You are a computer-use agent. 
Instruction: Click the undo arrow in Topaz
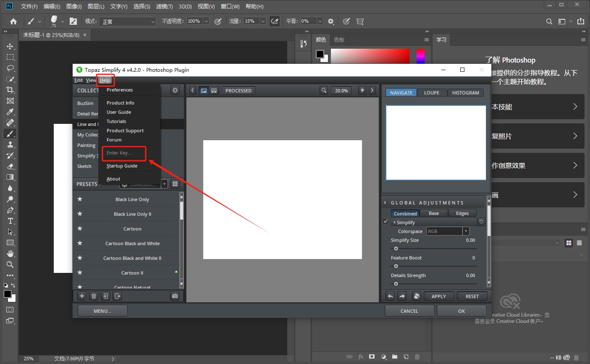[390, 296]
